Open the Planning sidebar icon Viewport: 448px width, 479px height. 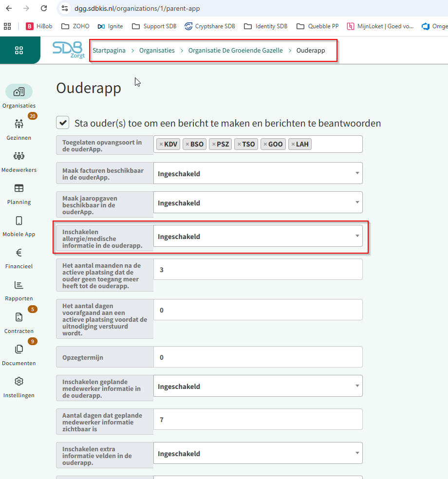coord(19,188)
